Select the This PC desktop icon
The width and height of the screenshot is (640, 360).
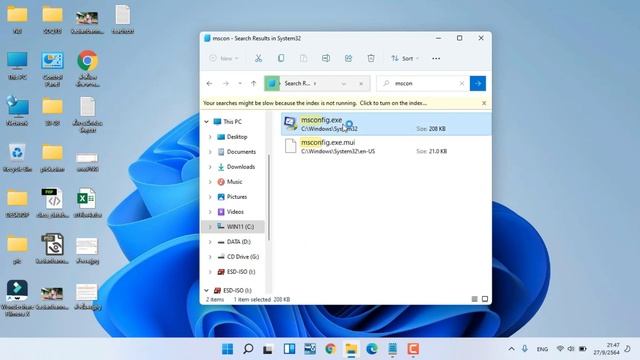coord(17,65)
